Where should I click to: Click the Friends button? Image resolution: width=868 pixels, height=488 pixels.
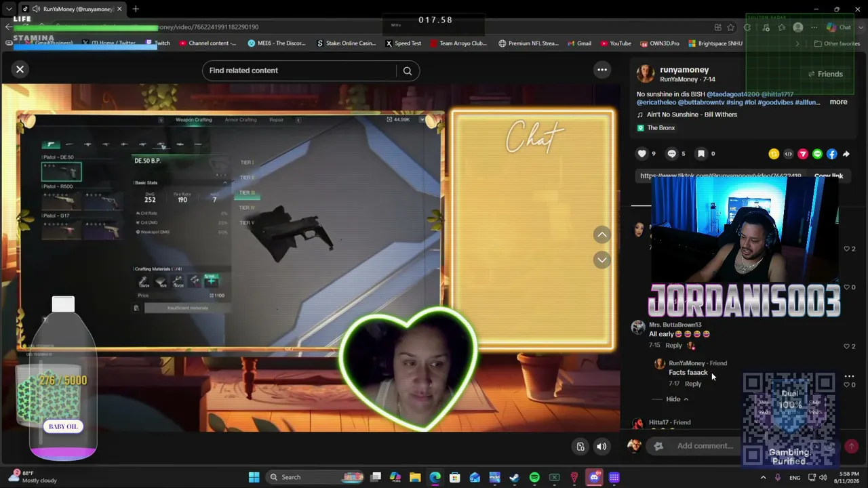point(825,74)
